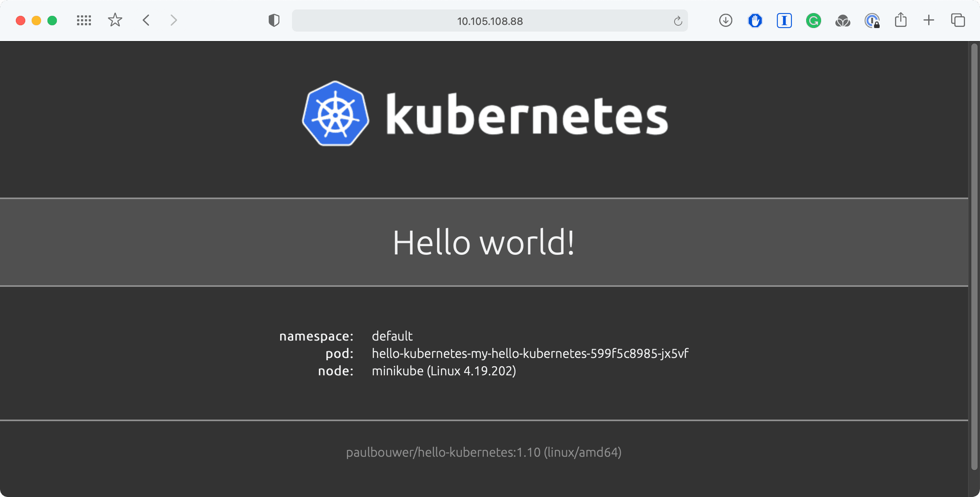Open the blue I extension icon
Viewport: 980px width, 497px height.
784,21
